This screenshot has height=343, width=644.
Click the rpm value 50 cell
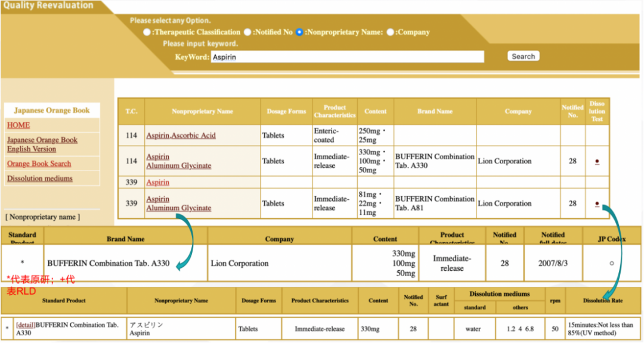point(555,329)
